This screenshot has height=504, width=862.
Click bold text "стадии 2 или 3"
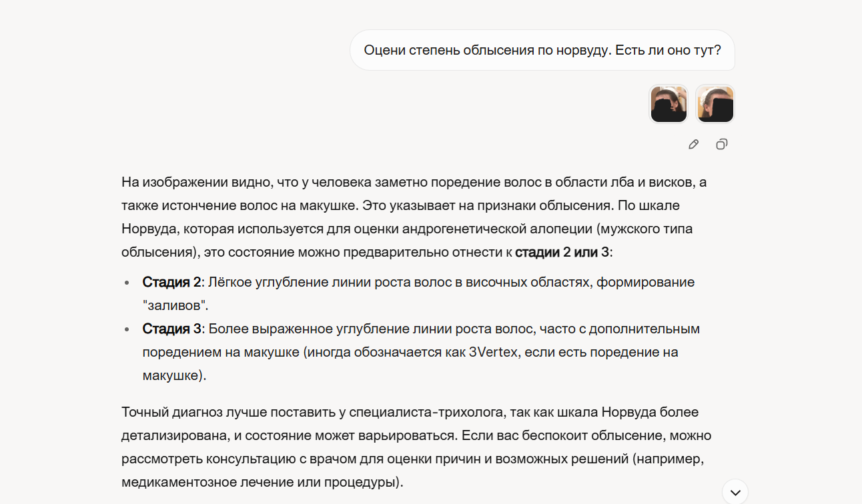click(x=562, y=253)
